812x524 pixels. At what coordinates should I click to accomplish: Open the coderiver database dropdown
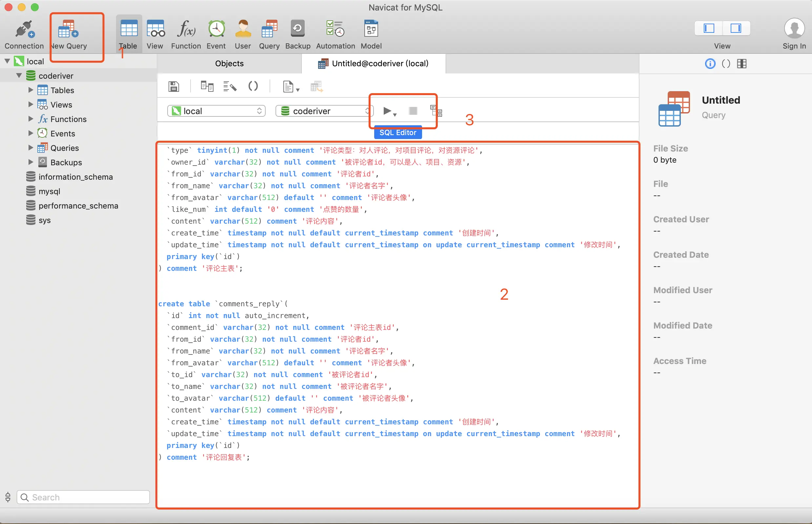tap(324, 111)
